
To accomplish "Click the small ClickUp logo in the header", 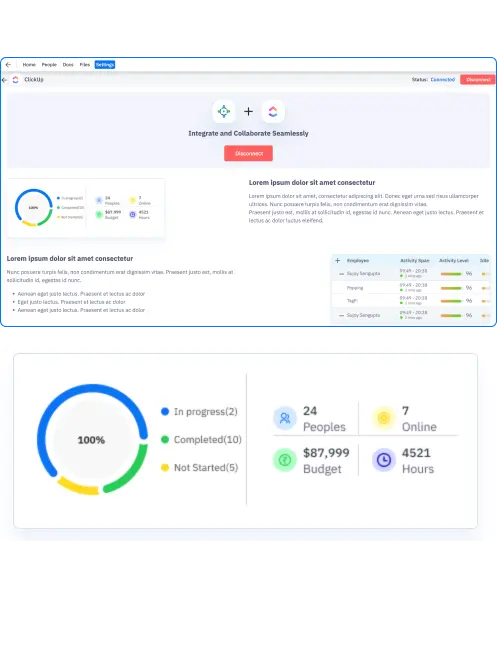I will [15, 80].
